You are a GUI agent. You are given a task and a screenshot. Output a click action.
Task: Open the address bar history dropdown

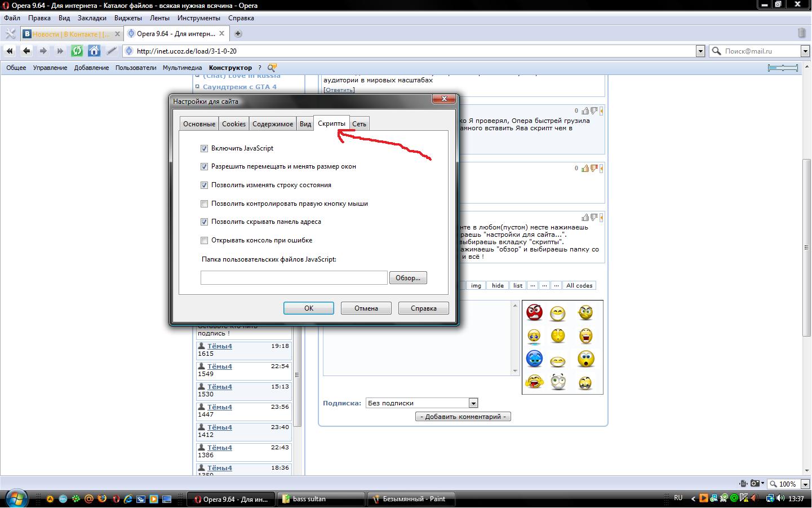pos(700,51)
